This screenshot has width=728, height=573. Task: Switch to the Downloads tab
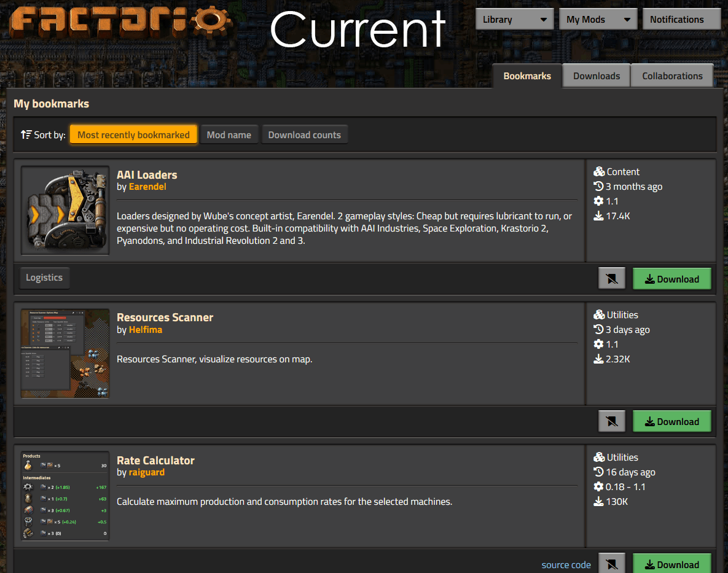coord(596,76)
